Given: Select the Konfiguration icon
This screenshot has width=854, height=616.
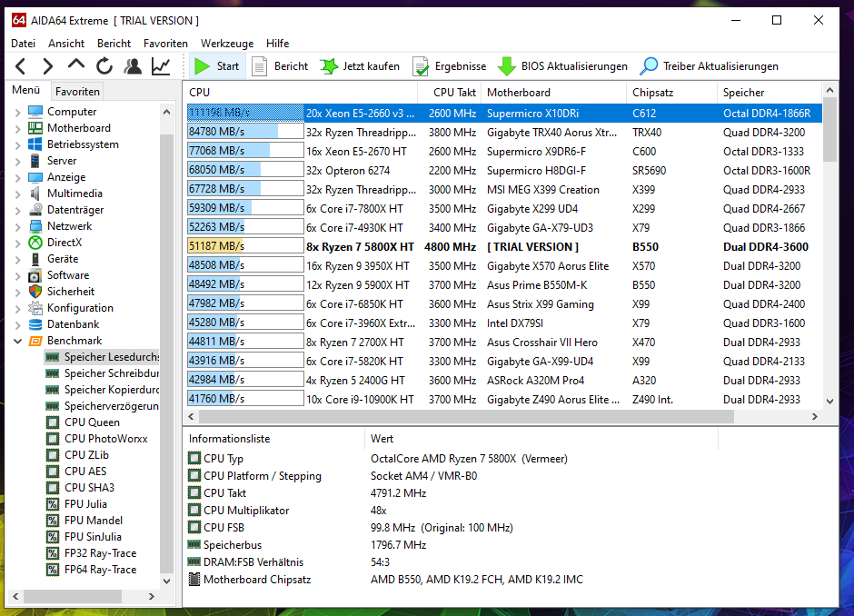Looking at the screenshot, I should (x=35, y=308).
